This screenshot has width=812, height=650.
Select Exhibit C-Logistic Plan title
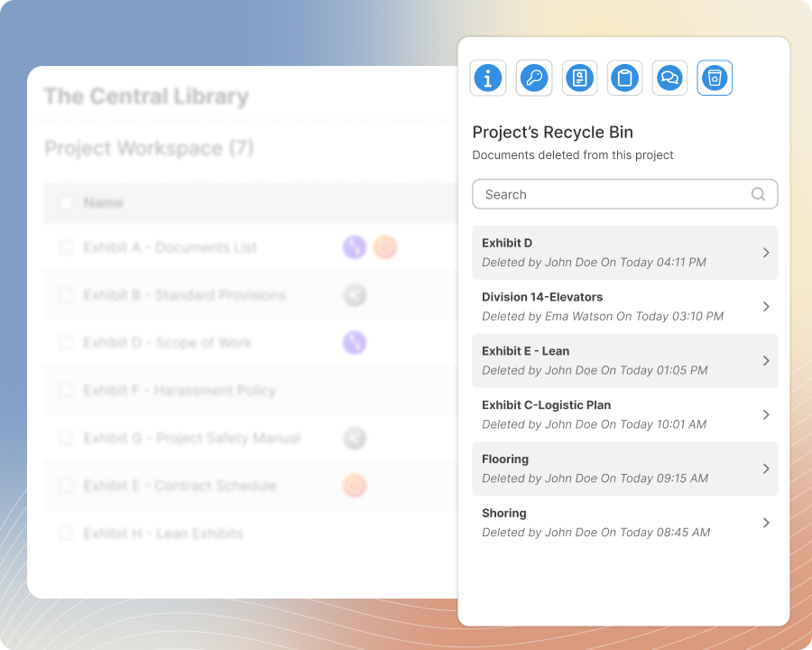(547, 404)
